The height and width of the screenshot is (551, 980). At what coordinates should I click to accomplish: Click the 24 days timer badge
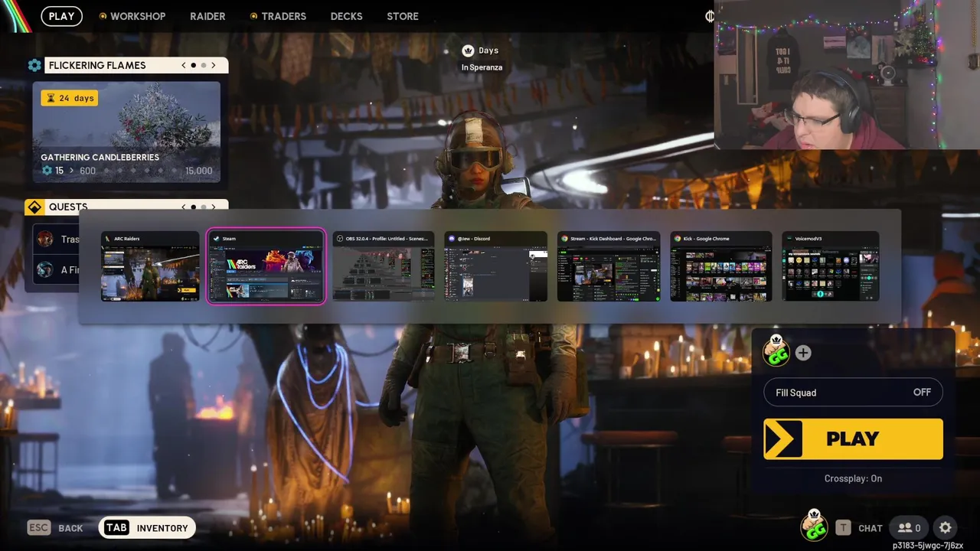coord(70,98)
